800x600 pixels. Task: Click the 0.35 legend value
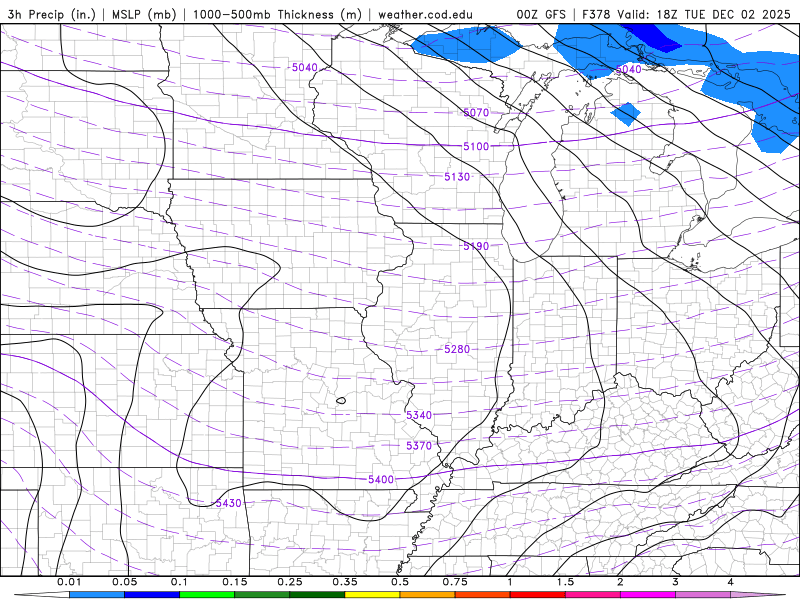pyautogui.click(x=345, y=582)
